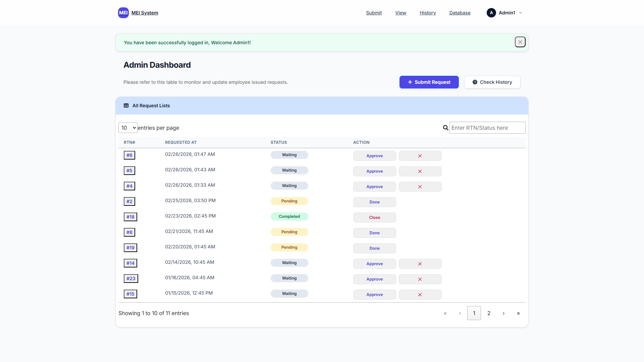Open the Submit nav link
Image resolution: width=644 pixels, height=362 pixels.
[x=374, y=13]
